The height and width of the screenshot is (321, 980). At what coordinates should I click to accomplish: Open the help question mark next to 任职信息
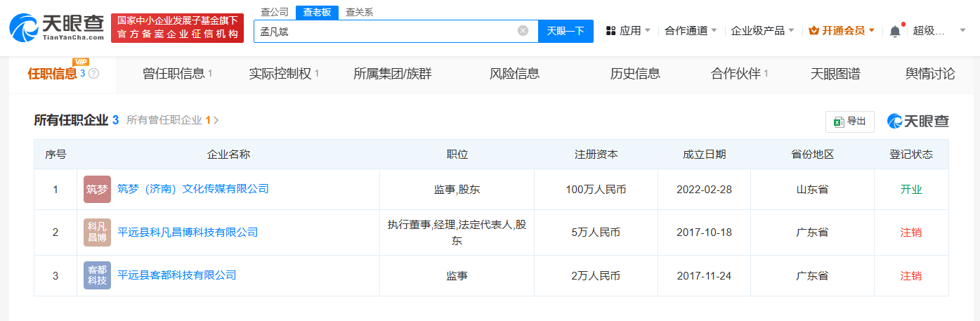click(x=93, y=73)
